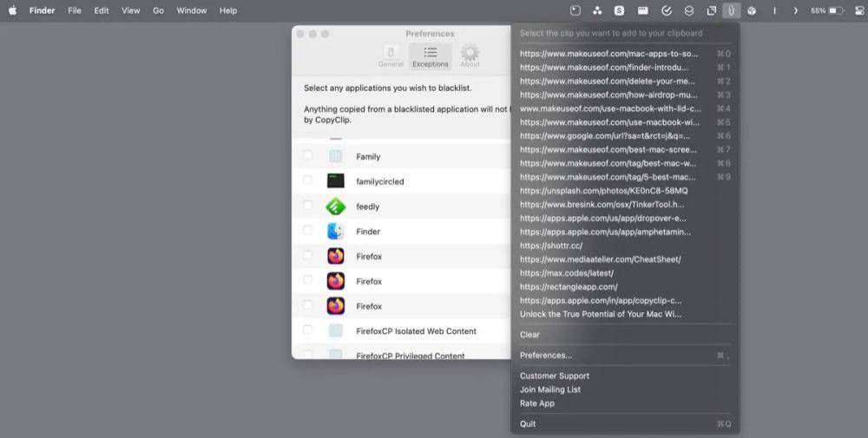Screen dimensions: 868x438
Task: Open the Go menu
Action: point(158,10)
